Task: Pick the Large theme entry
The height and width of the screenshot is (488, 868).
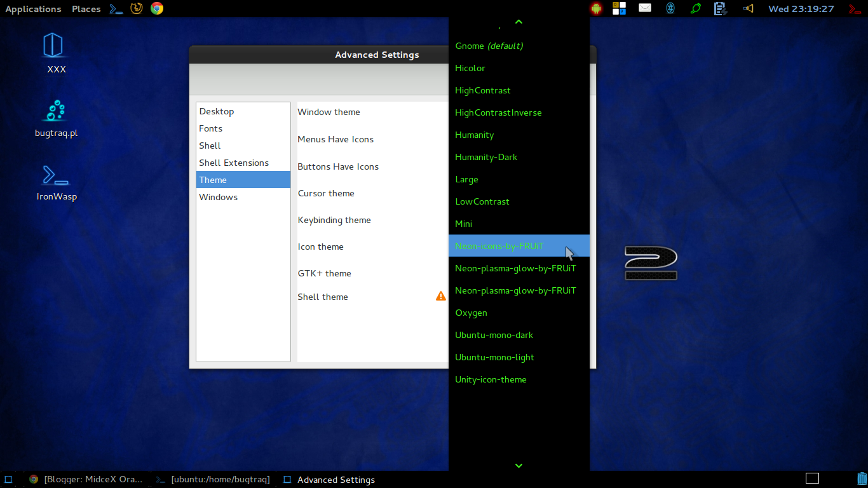Action: 519,179
